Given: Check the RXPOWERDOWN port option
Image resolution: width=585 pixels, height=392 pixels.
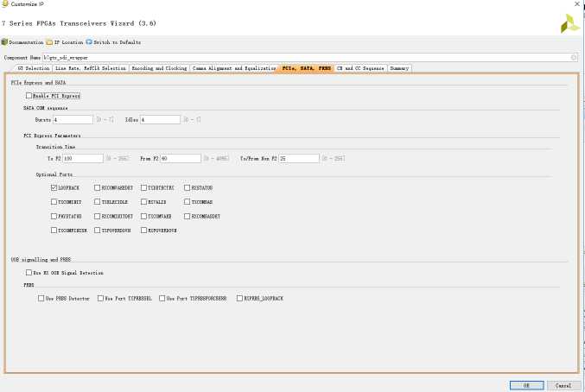Looking at the screenshot, I should click(143, 231).
